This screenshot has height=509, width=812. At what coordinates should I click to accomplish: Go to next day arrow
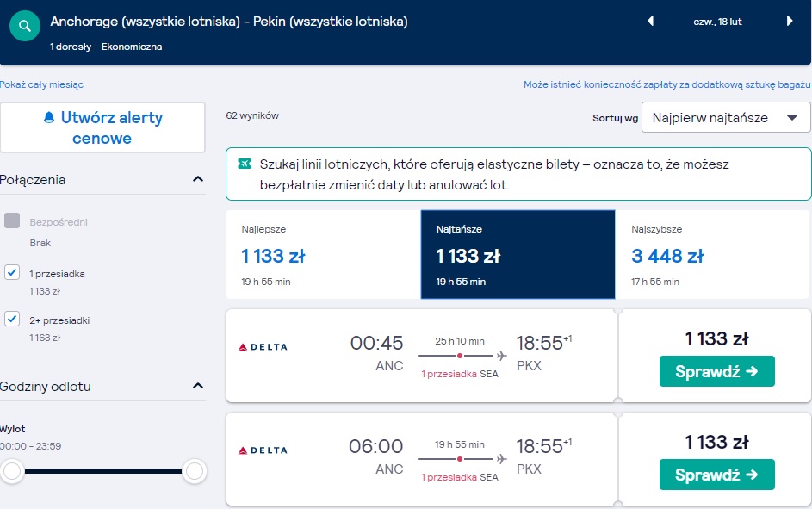(790, 22)
